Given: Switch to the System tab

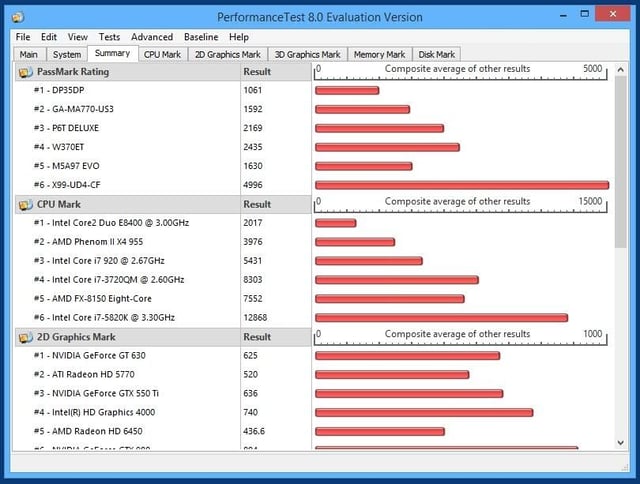Looking at the screenshot, I should 67,55.
